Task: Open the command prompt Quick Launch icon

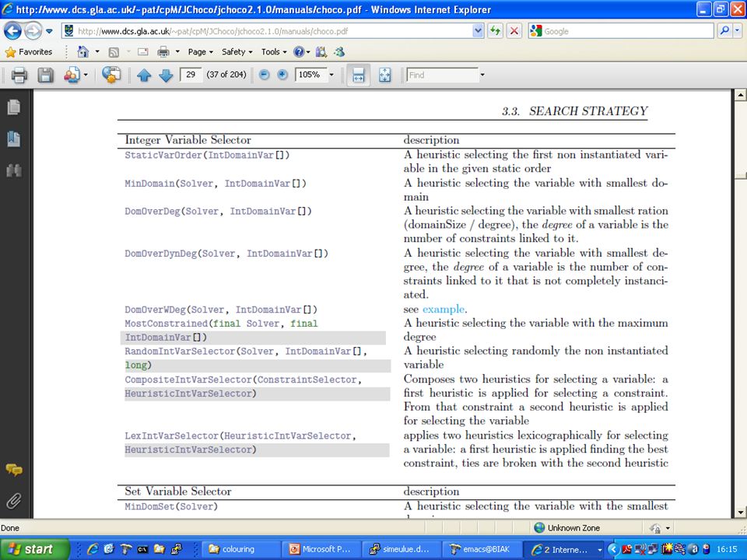Action: click(142, 549)
